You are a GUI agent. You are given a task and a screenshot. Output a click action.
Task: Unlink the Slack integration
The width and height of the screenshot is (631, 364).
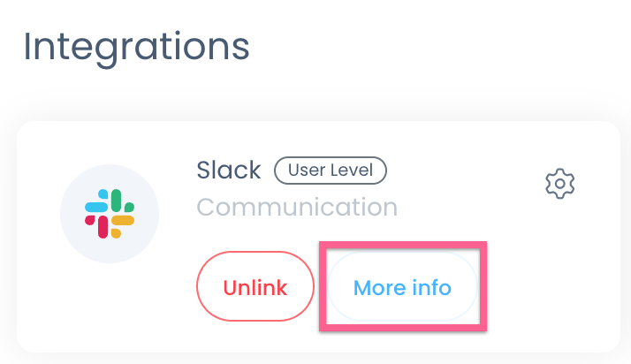[x=255, y=287]
